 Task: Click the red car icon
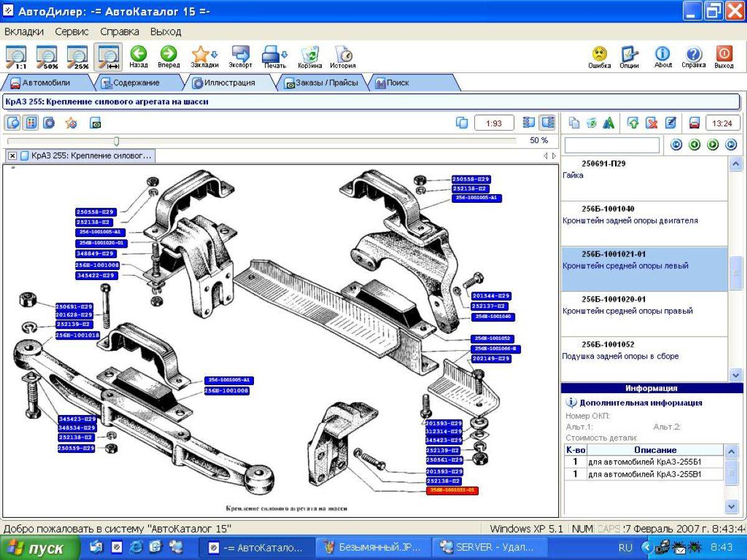(695, 123)
